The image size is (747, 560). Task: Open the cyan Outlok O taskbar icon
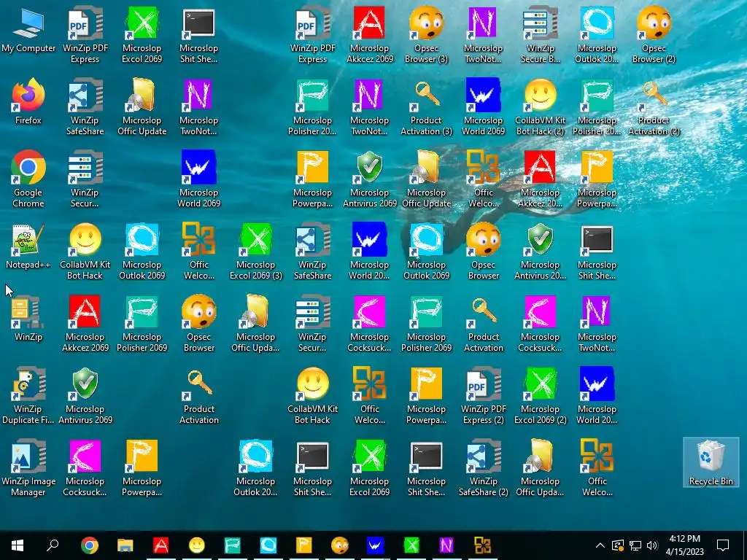268,545
